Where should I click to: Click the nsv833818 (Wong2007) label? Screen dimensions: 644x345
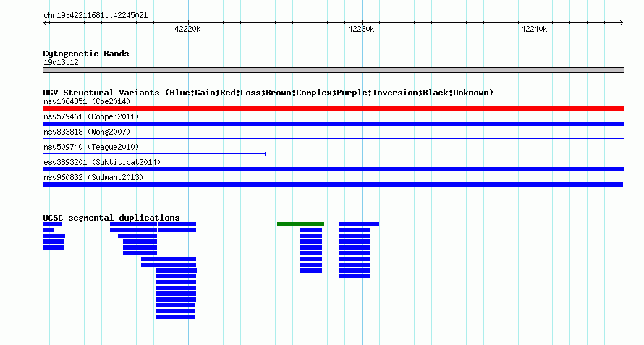87,132
